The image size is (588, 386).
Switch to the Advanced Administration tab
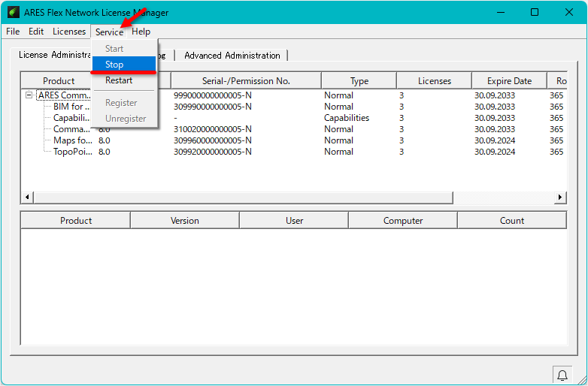pos(232,56)
